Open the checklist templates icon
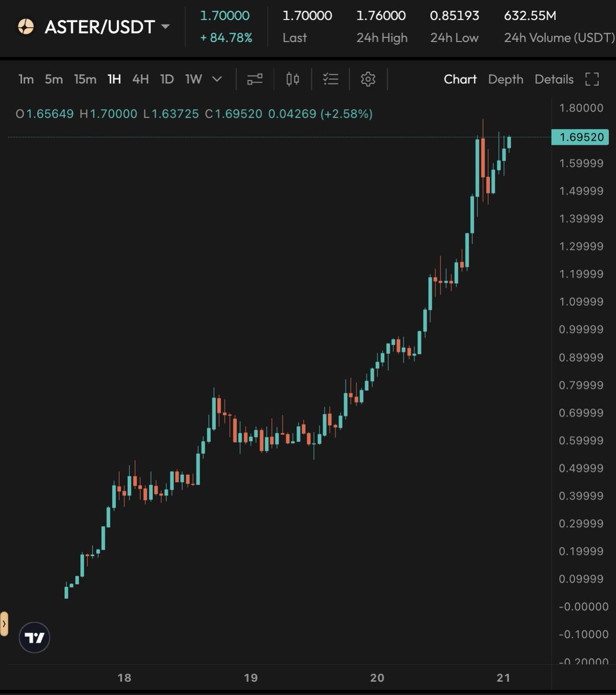 click(331, 79)
